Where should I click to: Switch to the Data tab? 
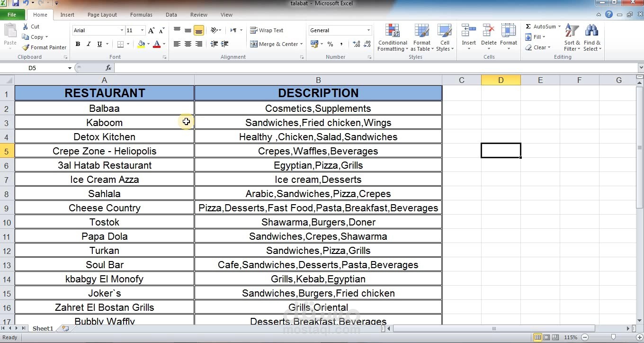coord(171,15)
